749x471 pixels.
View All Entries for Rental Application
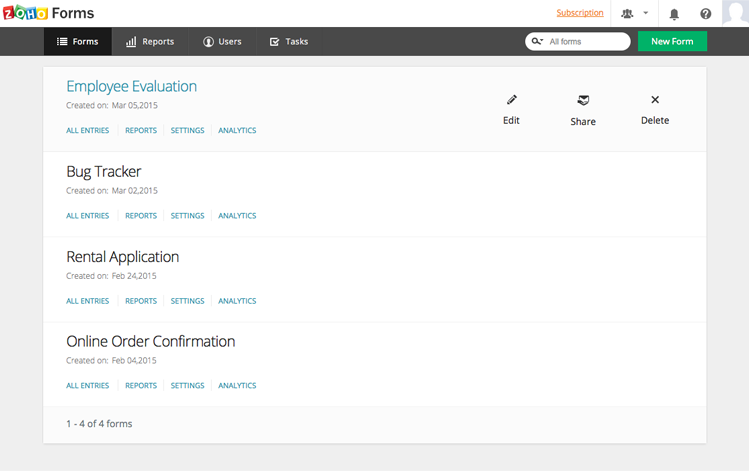[x=87, y=301]
